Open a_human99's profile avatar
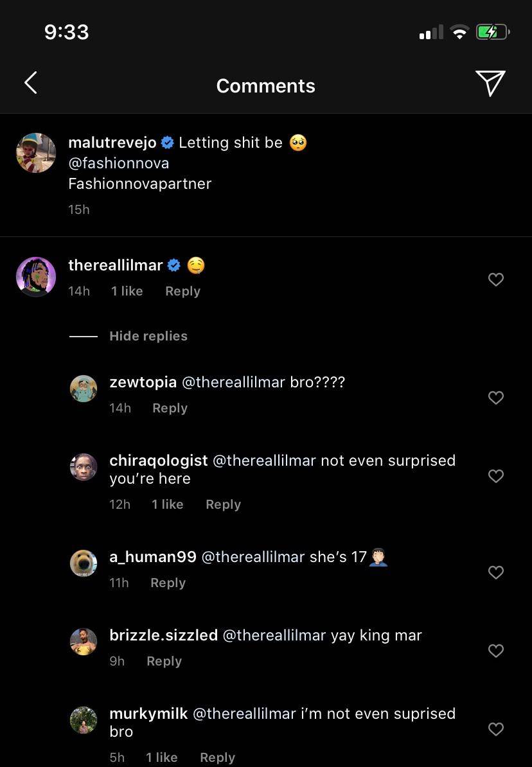The image size is (532, 767). [84, 563]
